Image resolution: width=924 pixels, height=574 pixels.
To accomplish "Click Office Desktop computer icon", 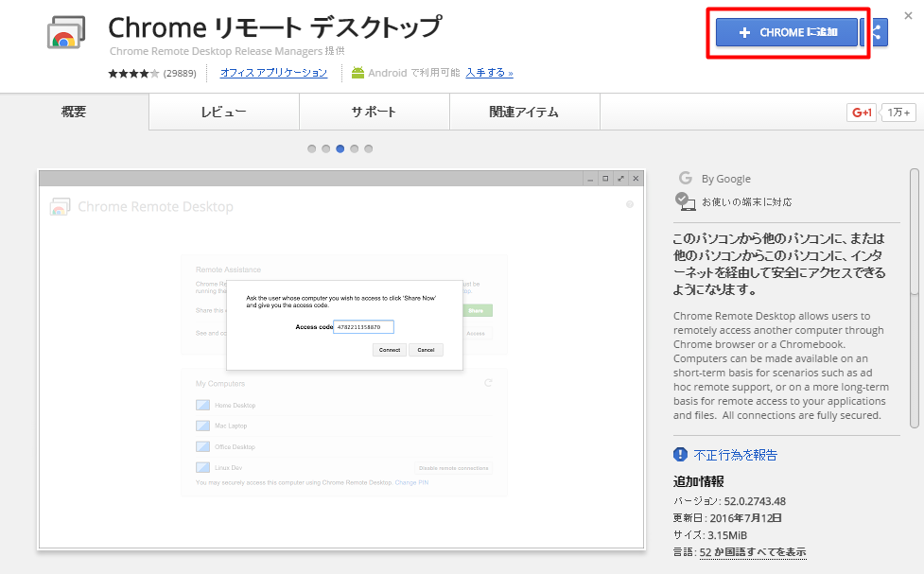I will 202,446.
